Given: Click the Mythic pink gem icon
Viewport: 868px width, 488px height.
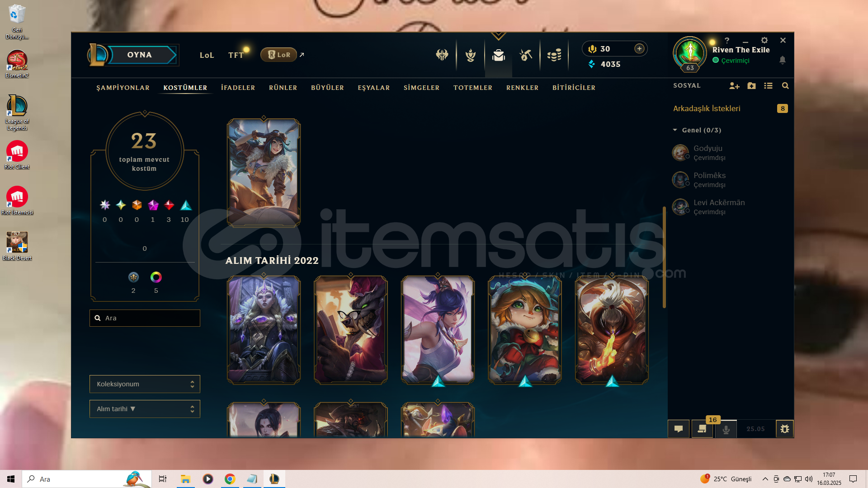Looking at the screenshot, I should (153, 205).
